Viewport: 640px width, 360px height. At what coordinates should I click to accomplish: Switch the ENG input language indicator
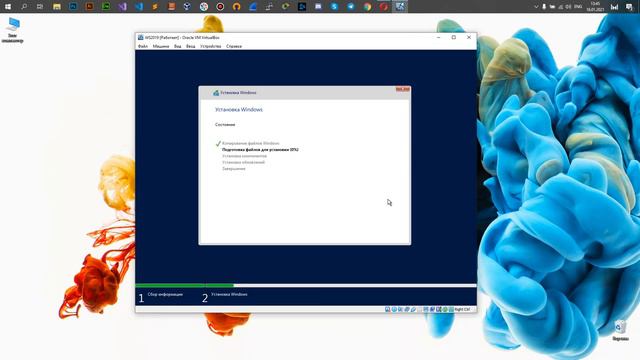578,7
